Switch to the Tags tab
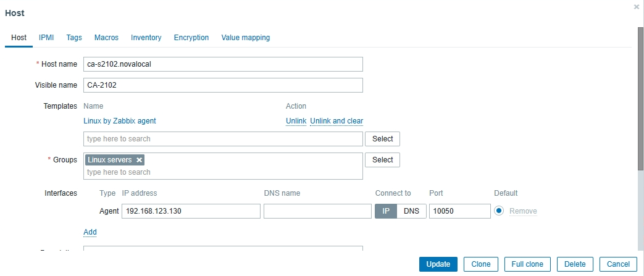 click(74, 38)
